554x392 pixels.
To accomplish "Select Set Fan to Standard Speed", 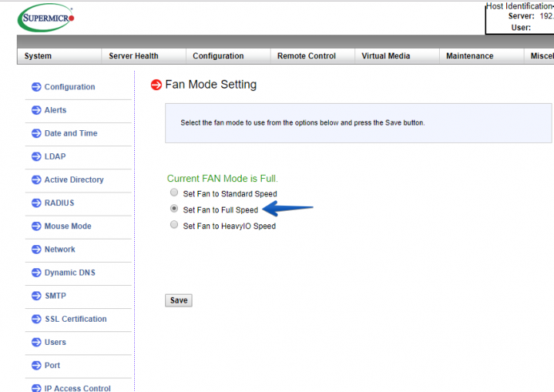I will [x=174, y=192].
